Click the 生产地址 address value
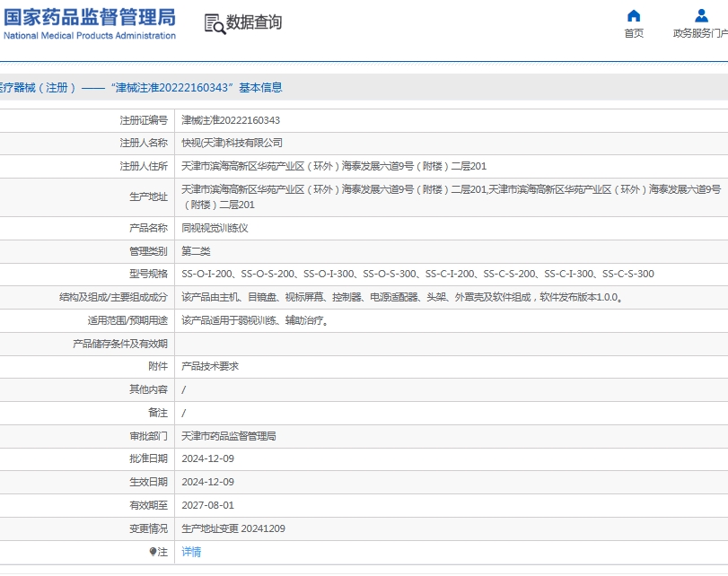The height and width of the screenshot is (576, 728). tap(451, 196)
